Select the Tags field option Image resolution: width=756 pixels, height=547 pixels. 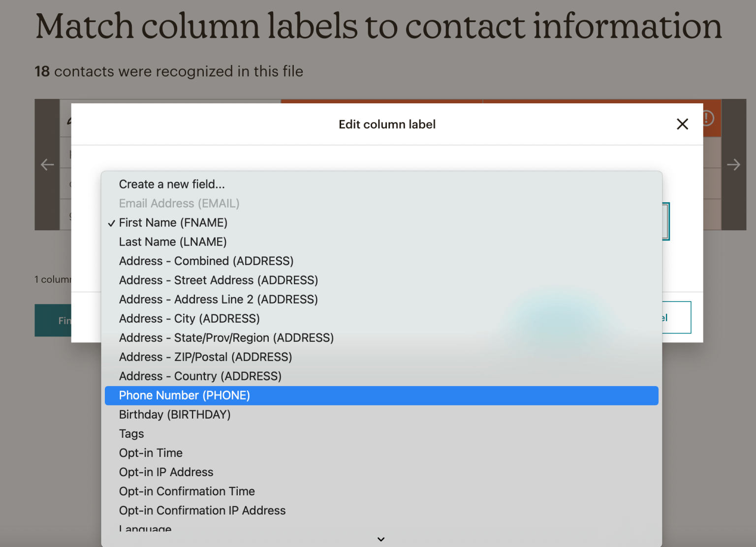pos(131,433)
